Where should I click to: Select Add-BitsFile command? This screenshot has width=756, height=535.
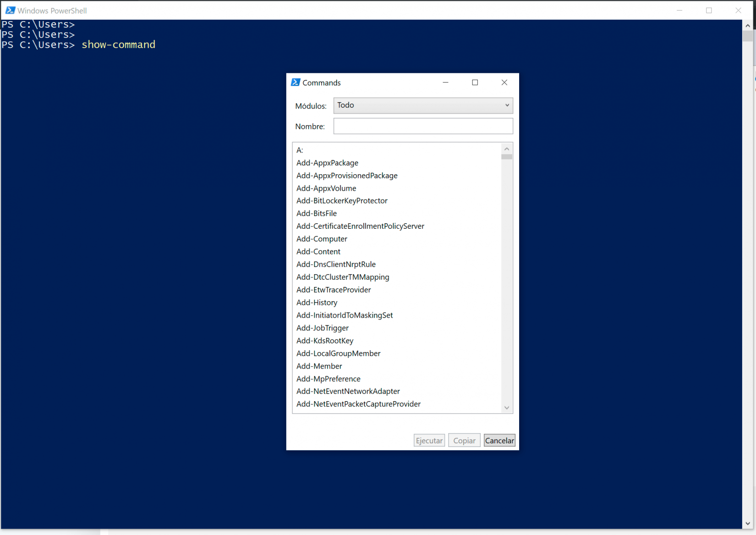point(317,214)
